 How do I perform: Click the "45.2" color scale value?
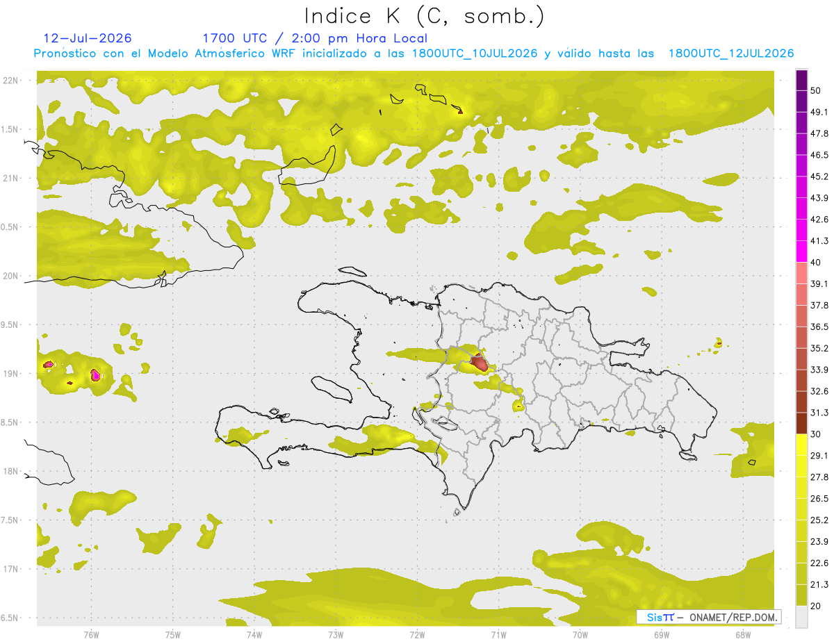[x=819, y=176]
